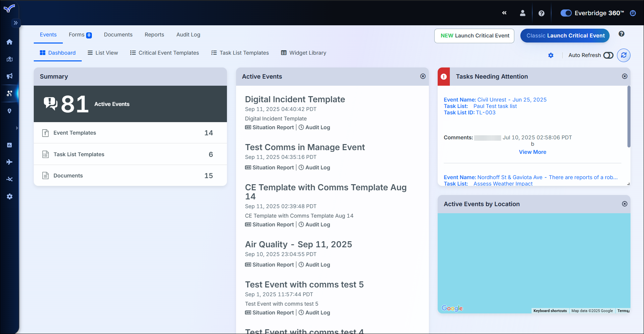Screen dimensions: 644x334
Task: Click View More under comments
Action: pos(533,152)
